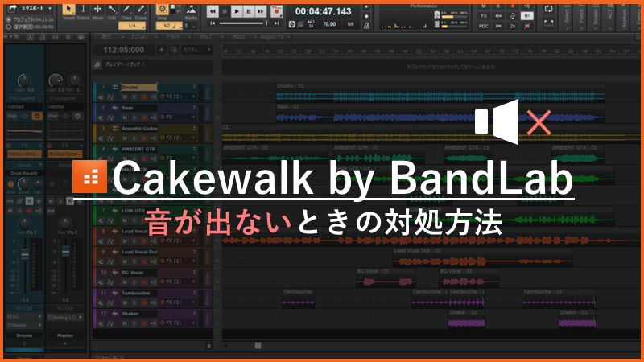
Task: Click the エクスポート button
Action: pos(30,8)
